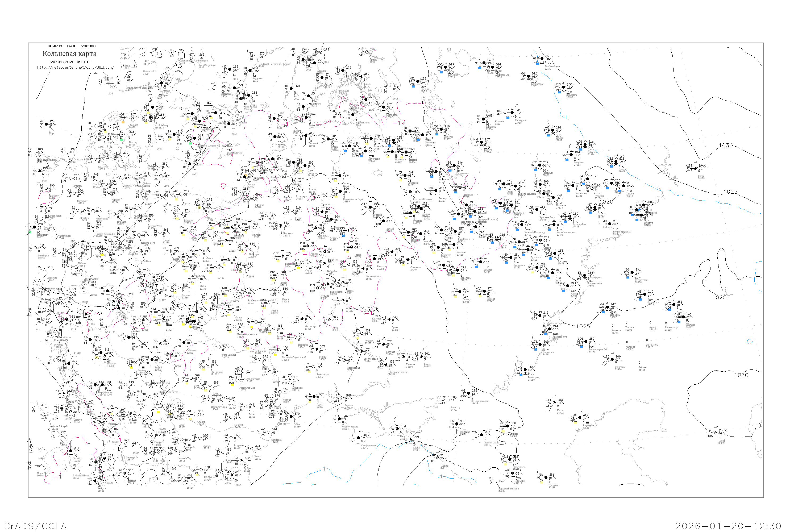Click the Уральск station name label
Screen dimensions: 798x532
click(630, 327)
